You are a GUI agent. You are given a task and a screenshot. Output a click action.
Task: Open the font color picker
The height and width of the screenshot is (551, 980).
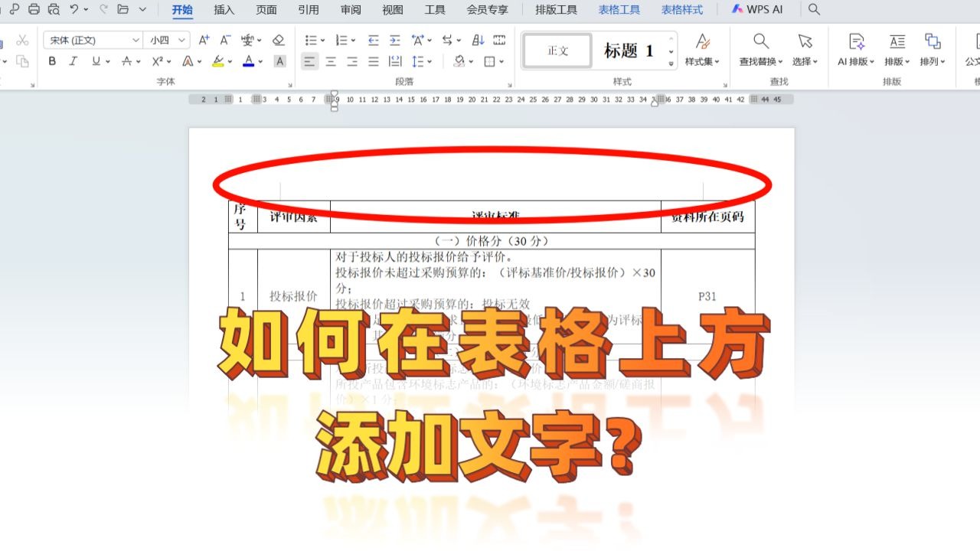249,61
